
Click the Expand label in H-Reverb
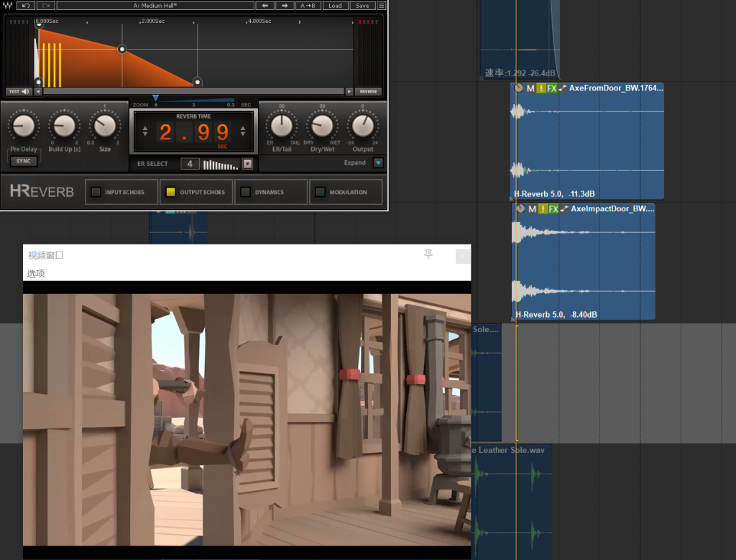(x=355, y=163)
